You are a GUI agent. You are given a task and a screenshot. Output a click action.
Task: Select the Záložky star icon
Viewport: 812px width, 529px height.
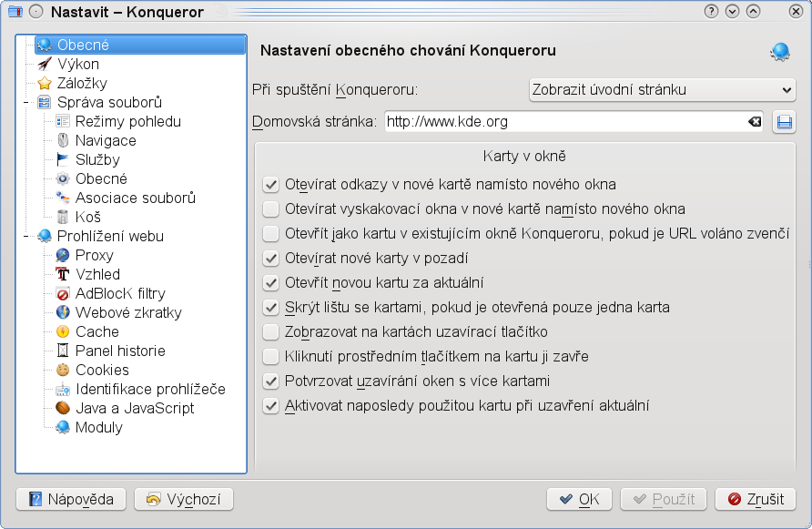[45, 83]
